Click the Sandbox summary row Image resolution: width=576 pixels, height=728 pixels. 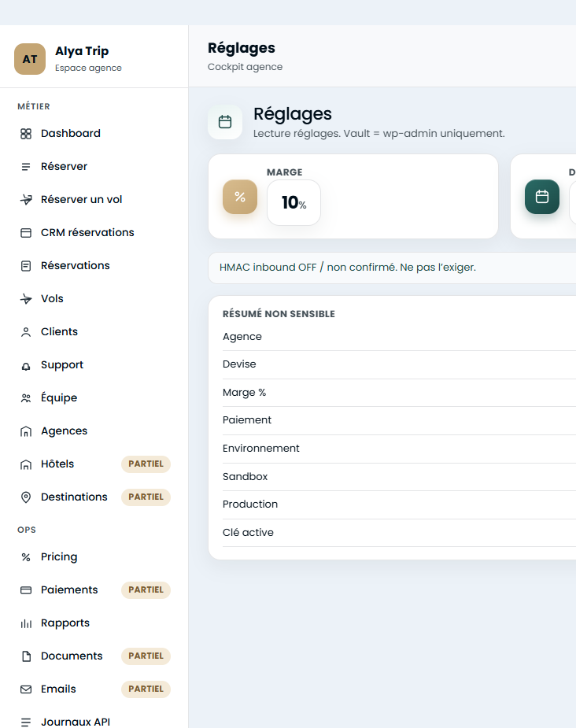399,477
